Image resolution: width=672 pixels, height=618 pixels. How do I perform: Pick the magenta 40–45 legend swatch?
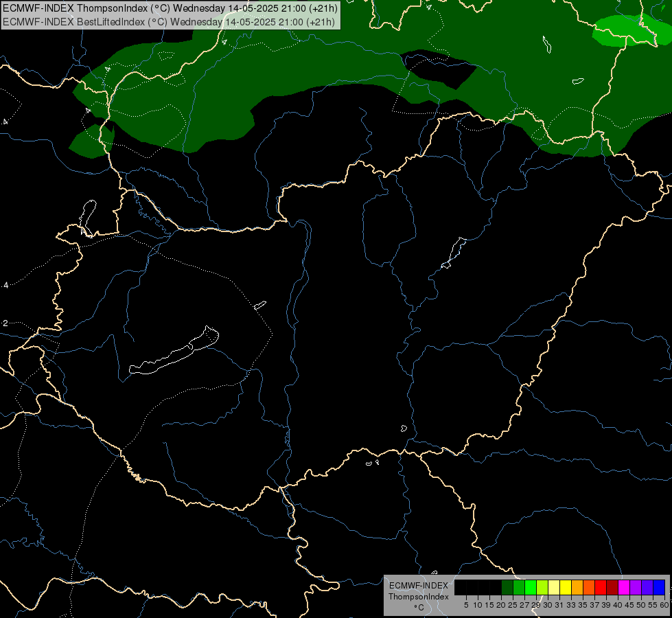point(624,587)
